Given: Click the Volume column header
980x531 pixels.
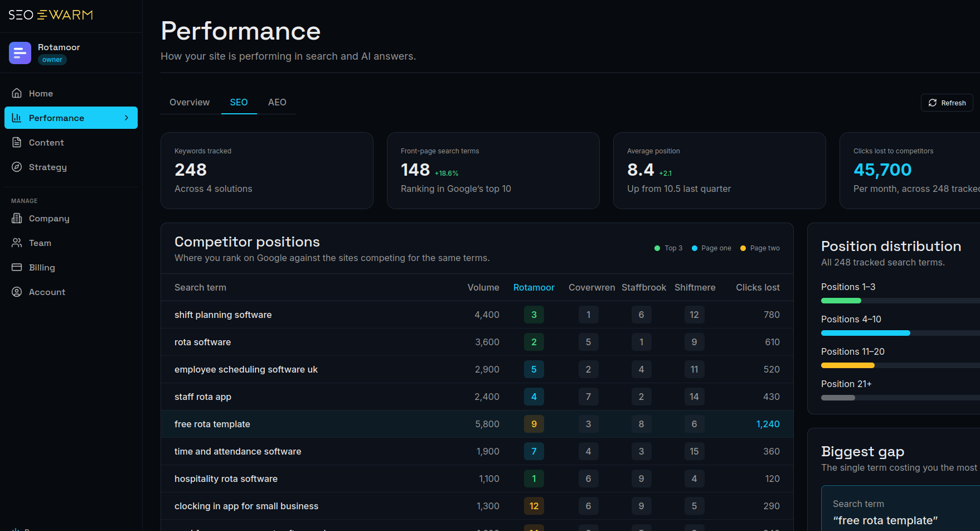Looking at the screenshot, I should (x=483, y=287).
